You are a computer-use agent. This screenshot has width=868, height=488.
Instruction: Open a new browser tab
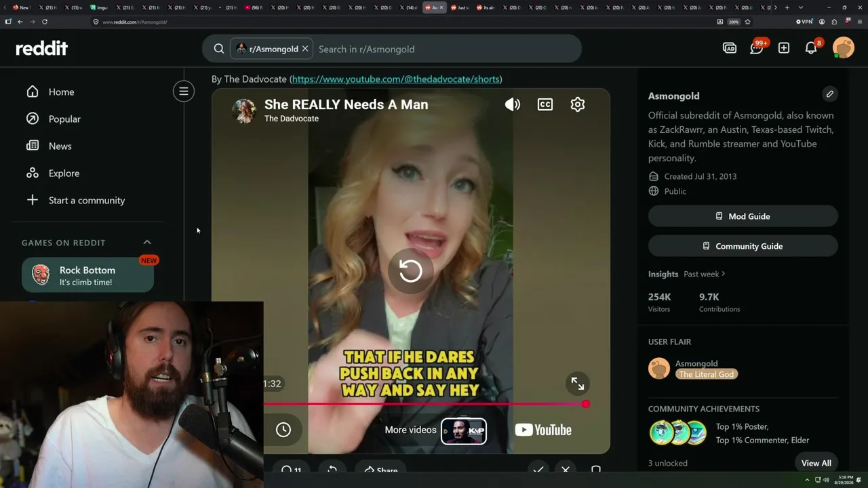[x=787, y=7]
